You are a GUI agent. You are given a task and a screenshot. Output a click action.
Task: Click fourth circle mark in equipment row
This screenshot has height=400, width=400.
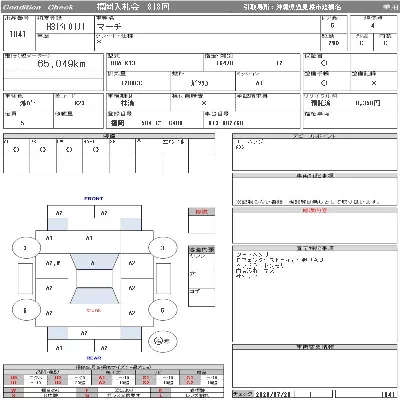[x=96, y=150]
